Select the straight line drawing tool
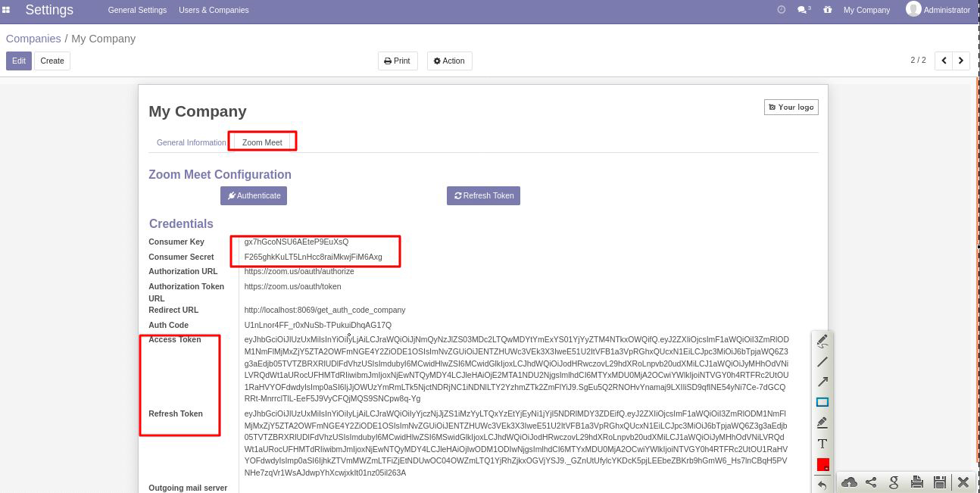Image resolution: width=980 pixels, height=493 pixels. click(822, 362)
